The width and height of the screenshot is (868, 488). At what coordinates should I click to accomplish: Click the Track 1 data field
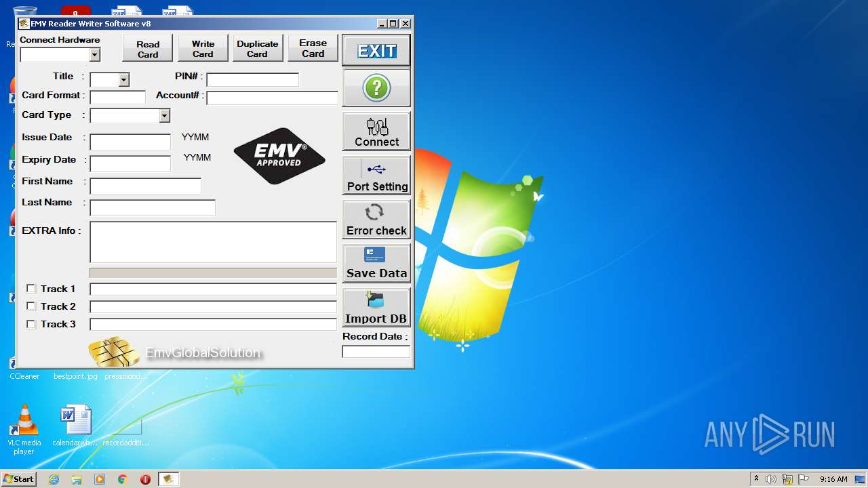[x=213, y=289]
